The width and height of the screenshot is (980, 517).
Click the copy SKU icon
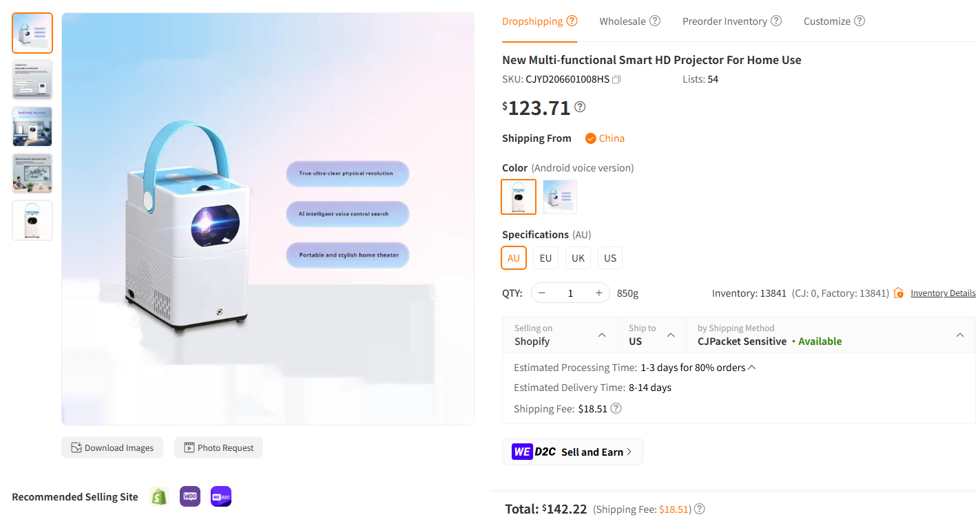(x=616, y=80)
